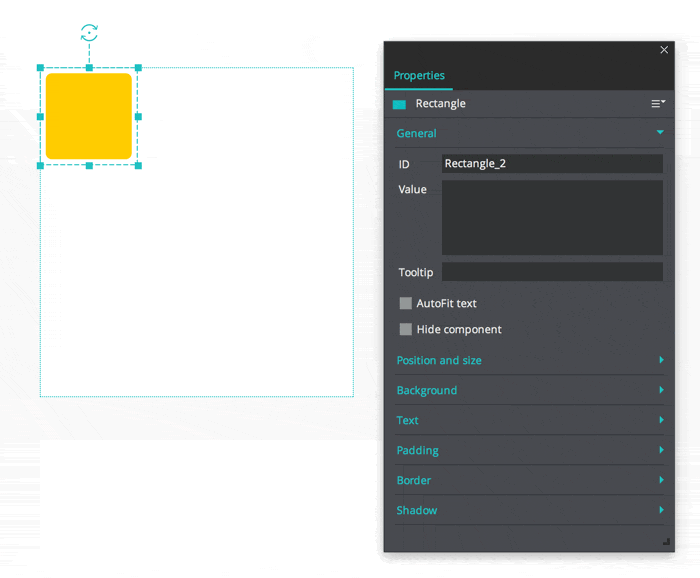Open the panel options menu icon
The image size is (700, 578).
[x=658, y=104]
